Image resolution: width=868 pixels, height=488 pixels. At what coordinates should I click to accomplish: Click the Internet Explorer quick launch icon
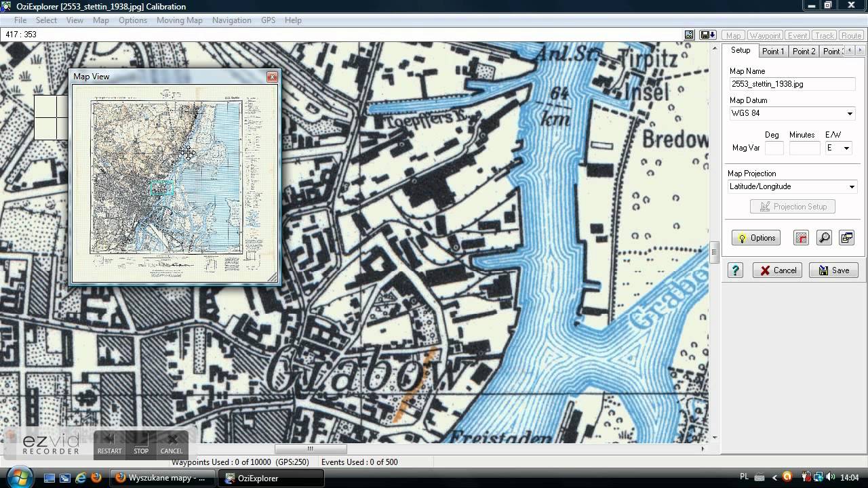[81, 478]
